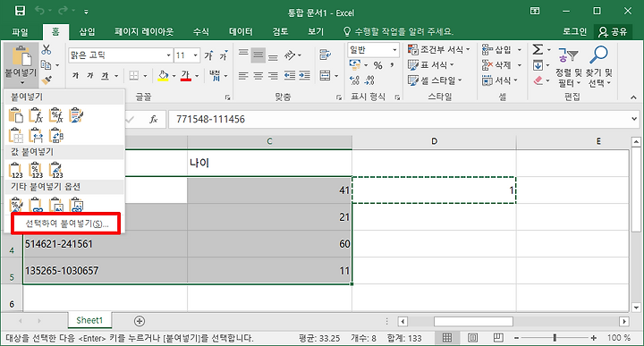644x346 pixels.
Task: Toggle bold formatting
Action: click(x=75, y=75)
